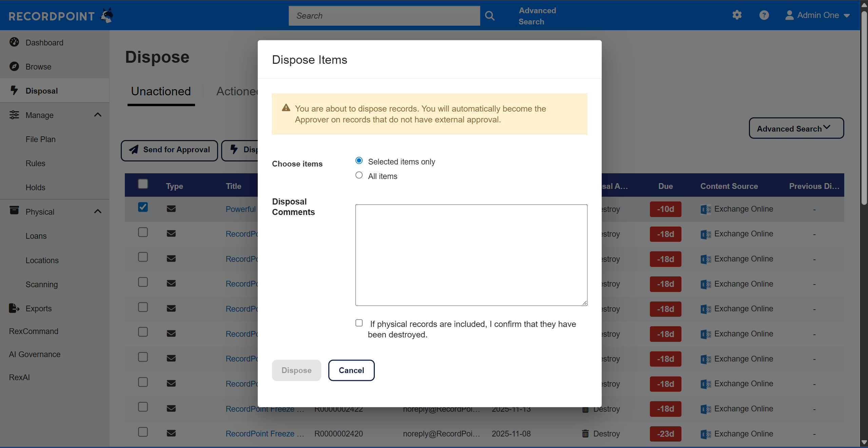The height and width of the screenshot is (448, 868).
Task: Open settings gear icon in header
Action: [737, 15]
